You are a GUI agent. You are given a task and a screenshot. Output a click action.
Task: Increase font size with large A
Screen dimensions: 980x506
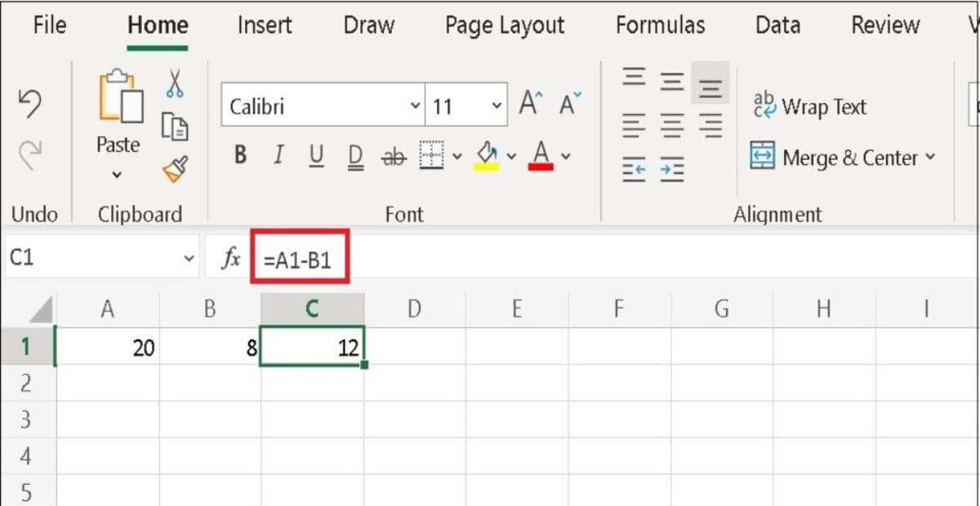(x=532, y=104)
